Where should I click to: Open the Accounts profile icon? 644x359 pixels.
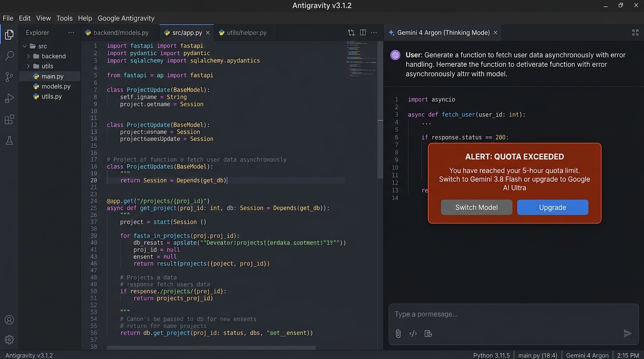[x=9, y=320]
